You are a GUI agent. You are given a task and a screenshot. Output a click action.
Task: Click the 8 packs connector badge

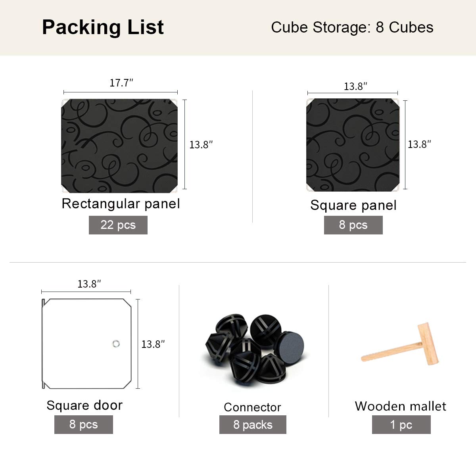(x=253, y=425)
